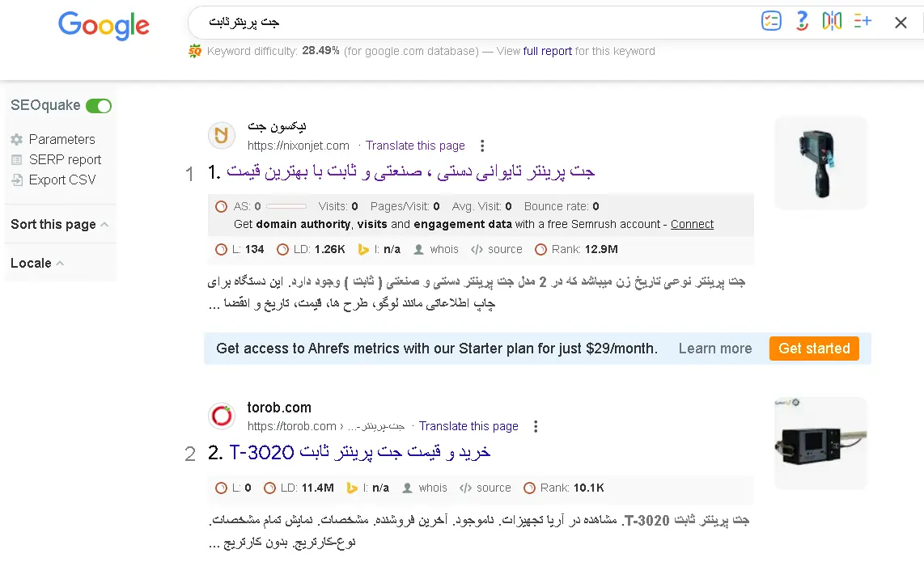
Task: Open the full report link for keyword
Action: [x=548, y=51]
